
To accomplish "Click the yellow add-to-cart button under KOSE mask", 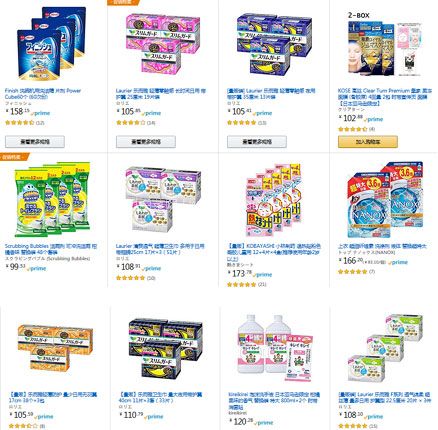I will [368, 142].
